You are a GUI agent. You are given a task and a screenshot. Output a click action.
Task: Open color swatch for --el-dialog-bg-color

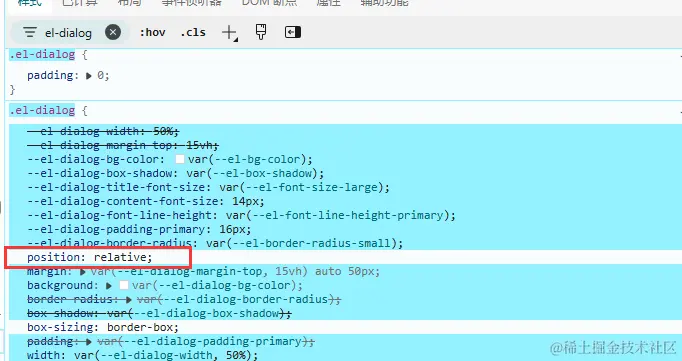[180, 159]
